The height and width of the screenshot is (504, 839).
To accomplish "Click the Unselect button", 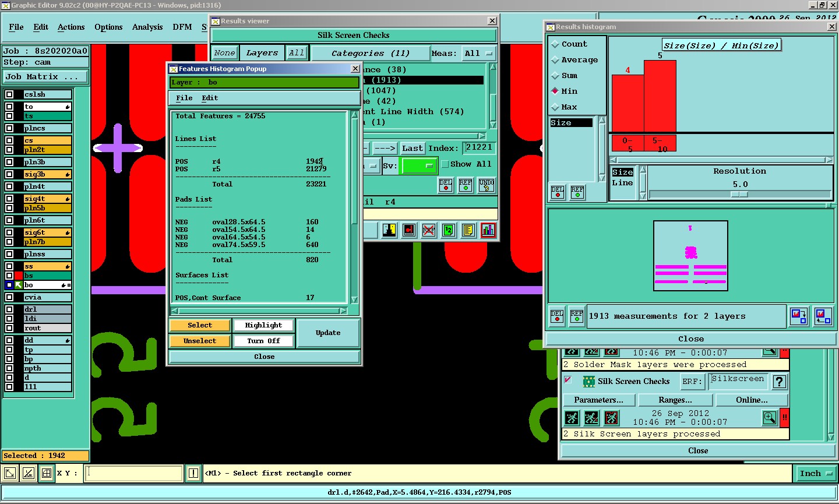I will pos(200,341).
